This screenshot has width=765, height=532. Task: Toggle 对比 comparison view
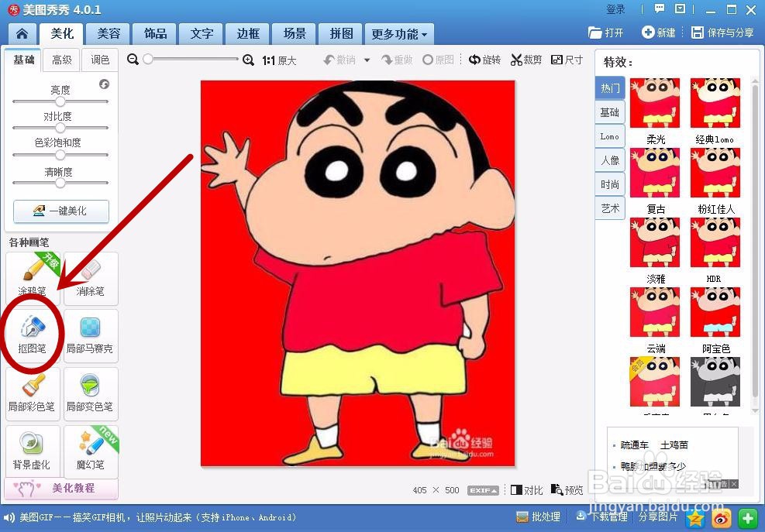[x=526, y=489]
